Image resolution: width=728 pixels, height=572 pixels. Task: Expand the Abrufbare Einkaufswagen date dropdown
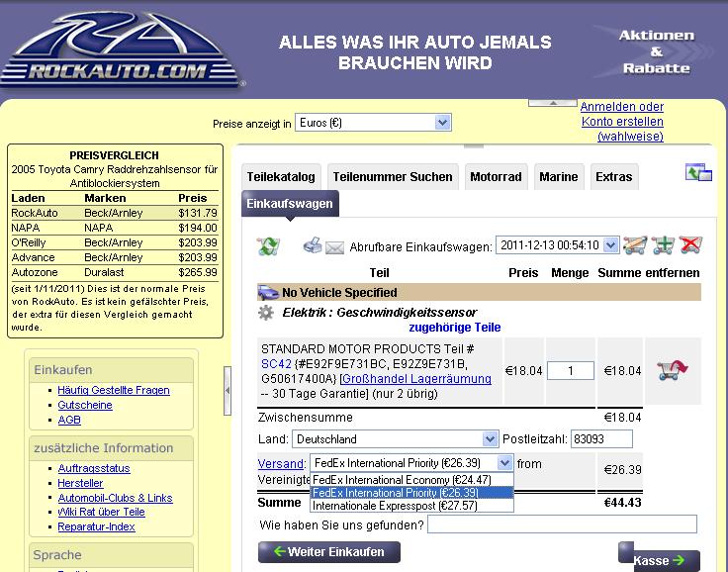point(610,244)
